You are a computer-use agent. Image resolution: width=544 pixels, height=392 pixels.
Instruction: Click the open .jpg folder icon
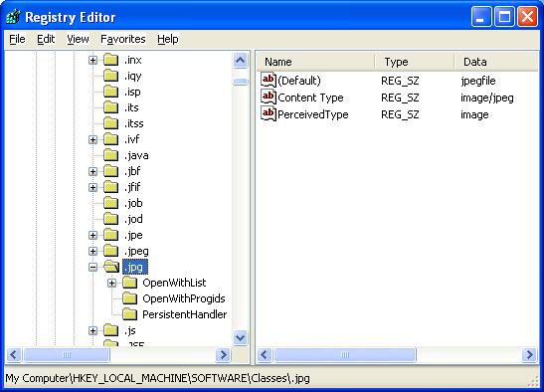click(x=111, y=267)
